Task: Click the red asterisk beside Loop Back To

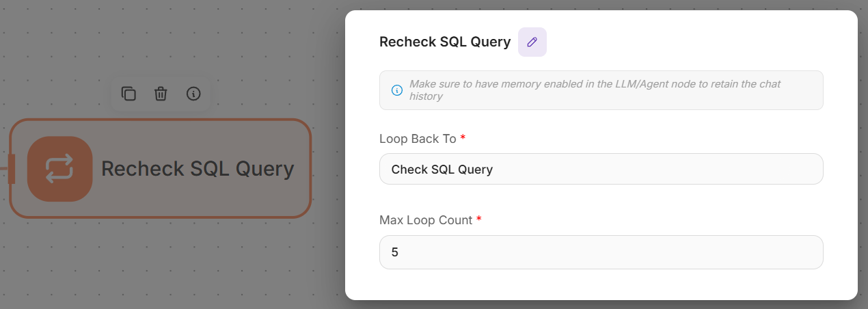Action: click(463, 138)
